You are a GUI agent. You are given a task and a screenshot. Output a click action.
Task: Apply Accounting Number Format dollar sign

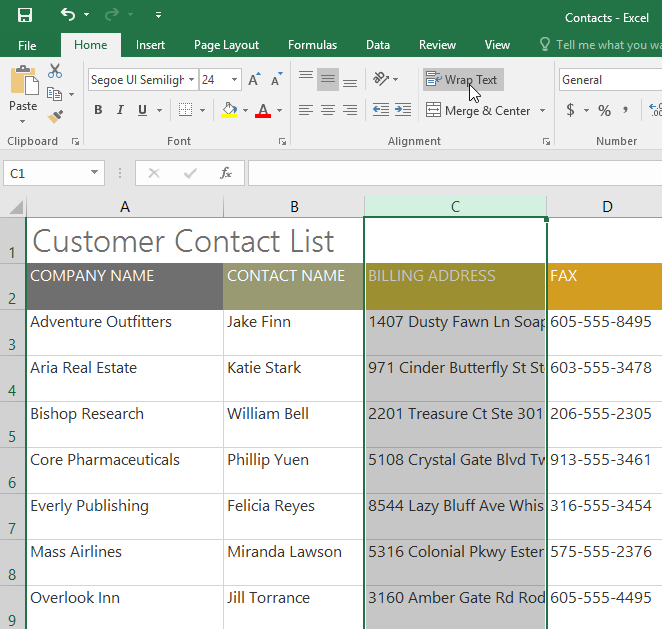click(570, 110)
